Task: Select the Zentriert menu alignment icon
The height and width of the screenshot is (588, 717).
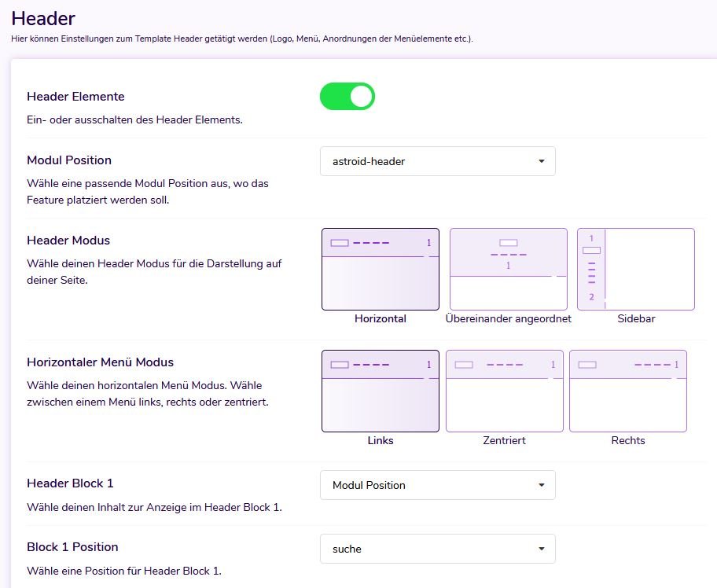Action: 504,391
